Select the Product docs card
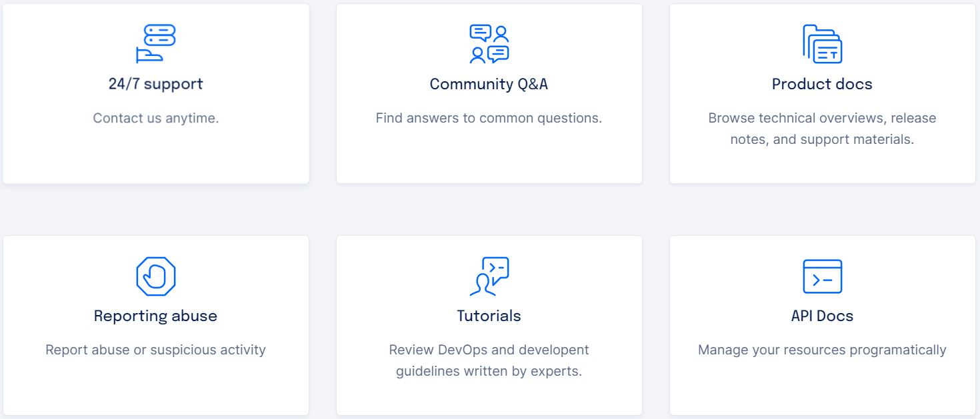The image size is (980, 419). 822,93
